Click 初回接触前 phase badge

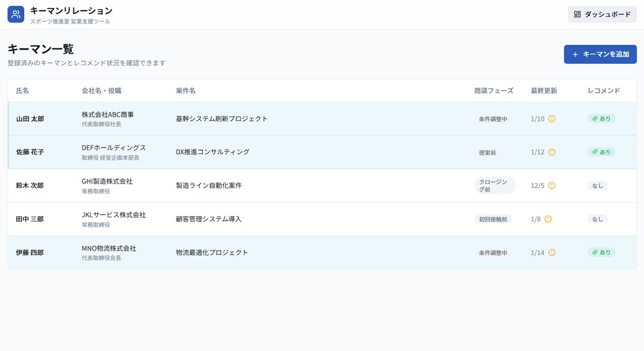(493, 219)
